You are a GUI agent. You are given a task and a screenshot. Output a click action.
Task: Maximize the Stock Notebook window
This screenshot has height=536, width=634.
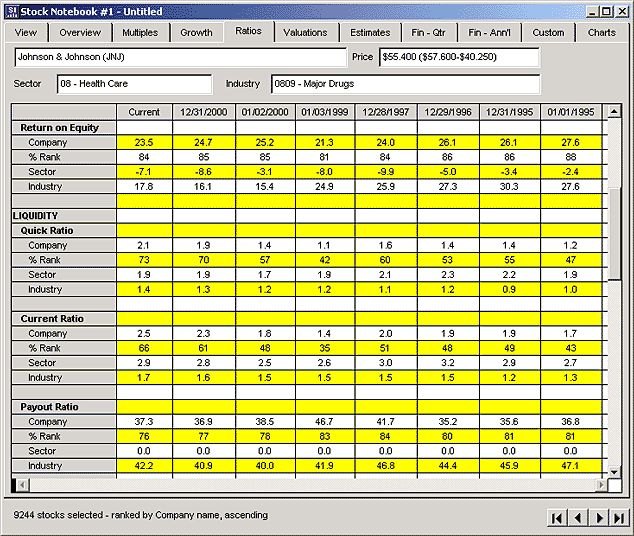(607, 11)
